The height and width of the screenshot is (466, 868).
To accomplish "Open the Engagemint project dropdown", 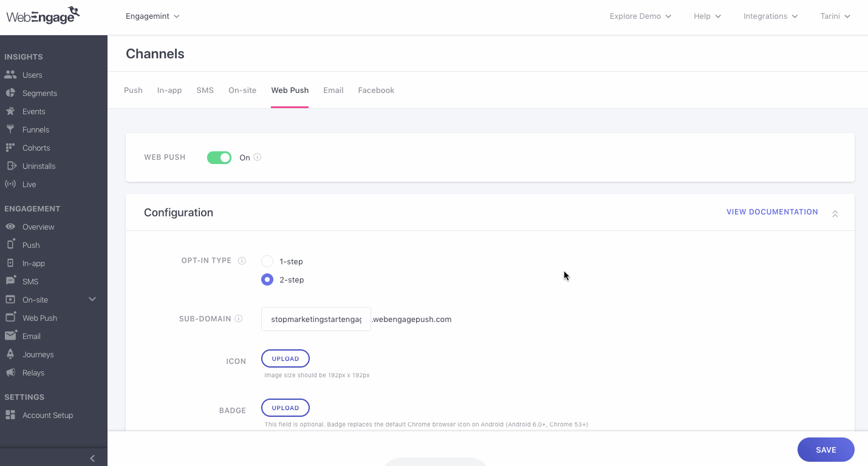I will 152,16.
